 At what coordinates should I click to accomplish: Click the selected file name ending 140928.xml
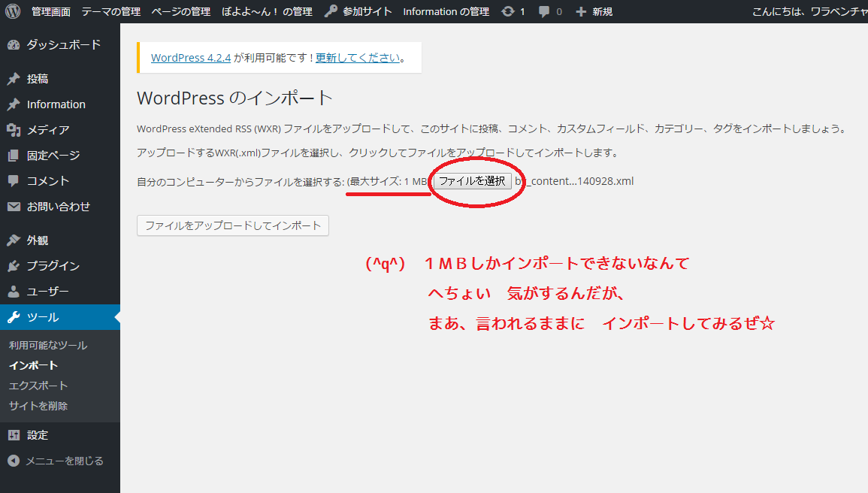[575, 181]
